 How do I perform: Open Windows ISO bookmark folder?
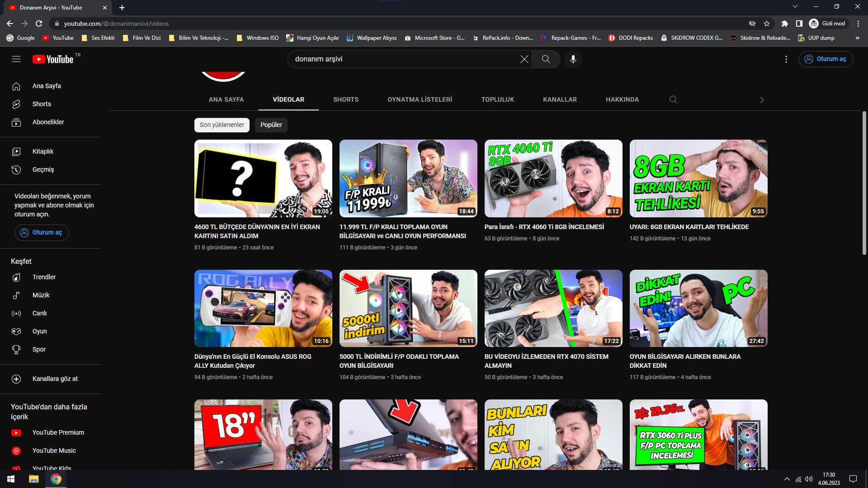(258, 38)
